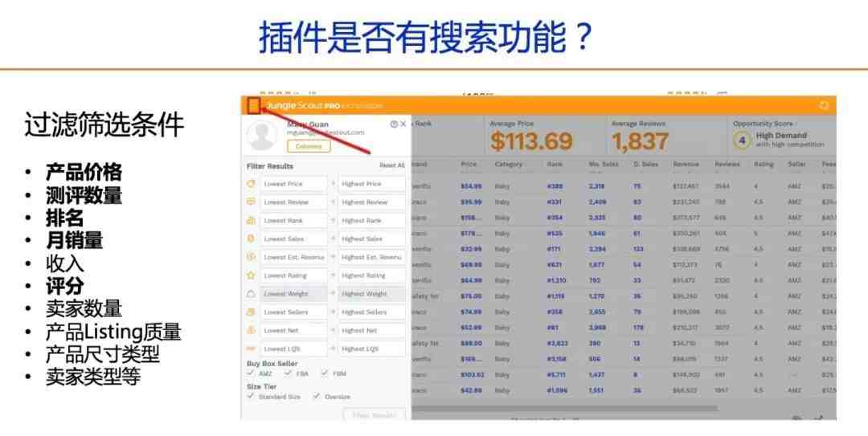The width and height of the screenshot is (868, 436).
Task: Sort by the Price column header
Action: click(x=469, y=165)
